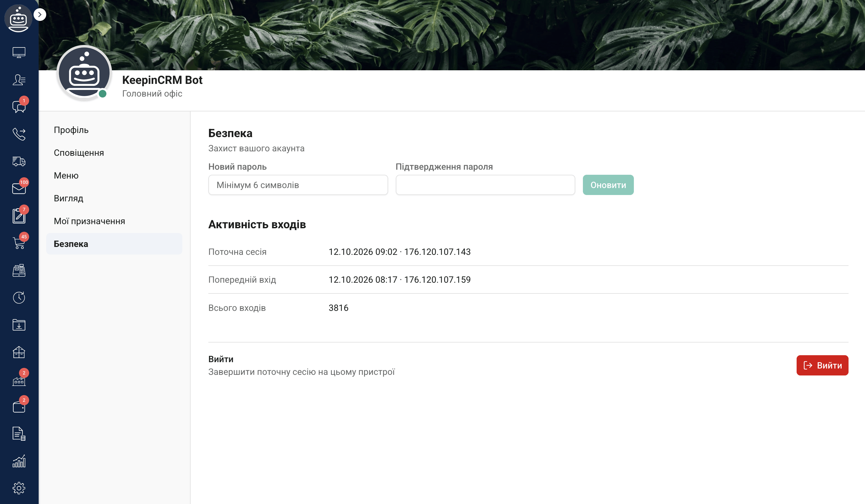
Task: Open the tasks clipboard icon with badge 7
Action: [19, 216]
